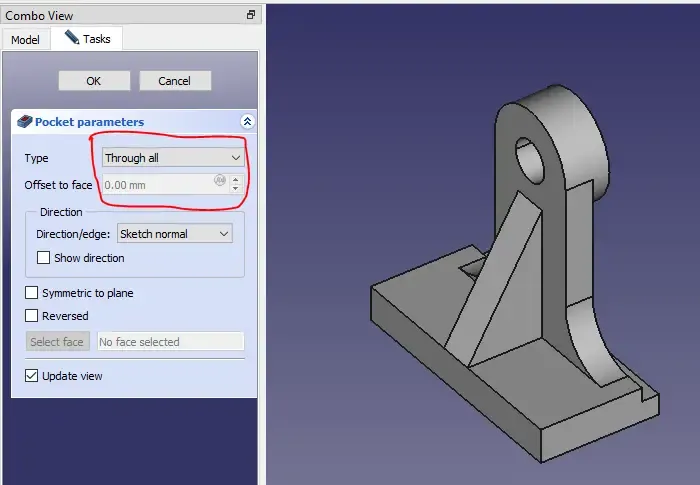Click the OK button
The height and width of the screenshot is (485, 700).
click(x=94, y=81)
